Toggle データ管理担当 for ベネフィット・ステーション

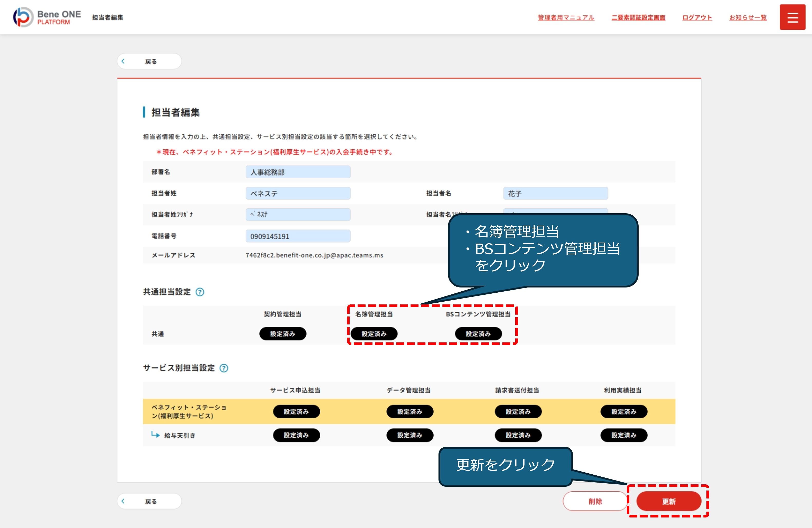(x=410, y=411)
